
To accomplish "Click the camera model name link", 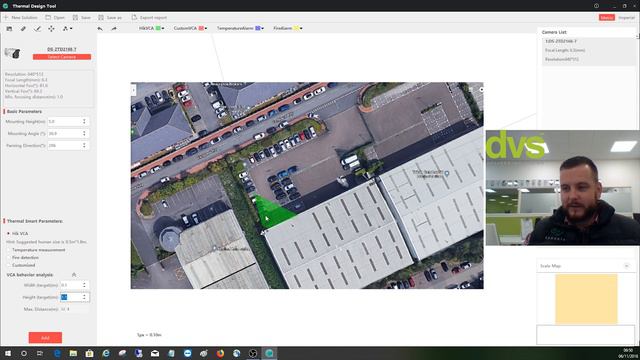I will tap(62, 49).
